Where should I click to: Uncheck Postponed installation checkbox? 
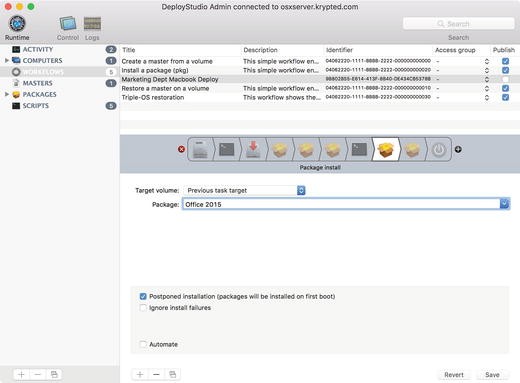[x=143, y=296]
